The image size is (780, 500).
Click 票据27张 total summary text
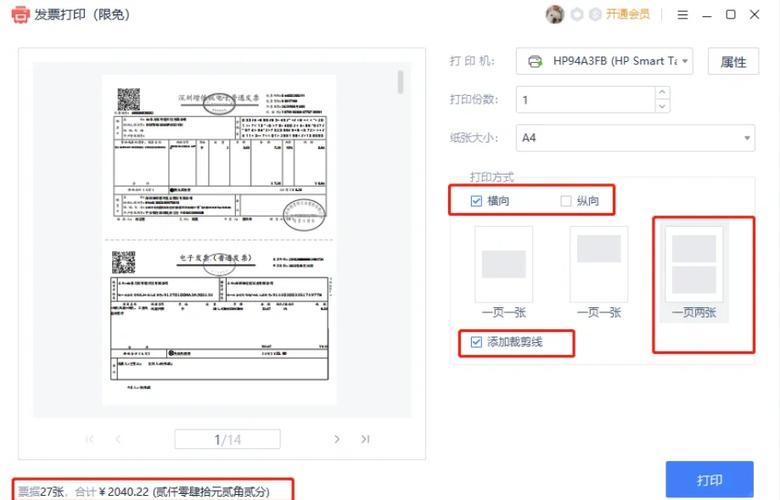coord(144,492)
